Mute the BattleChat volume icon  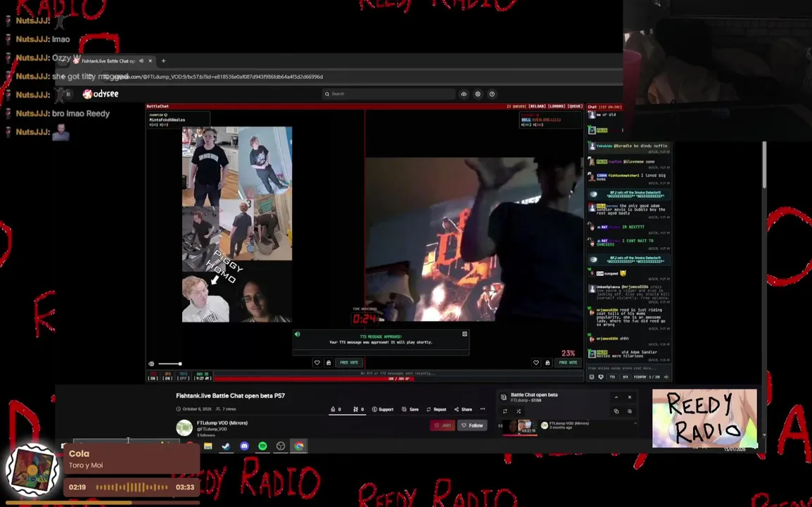point(151,364)
